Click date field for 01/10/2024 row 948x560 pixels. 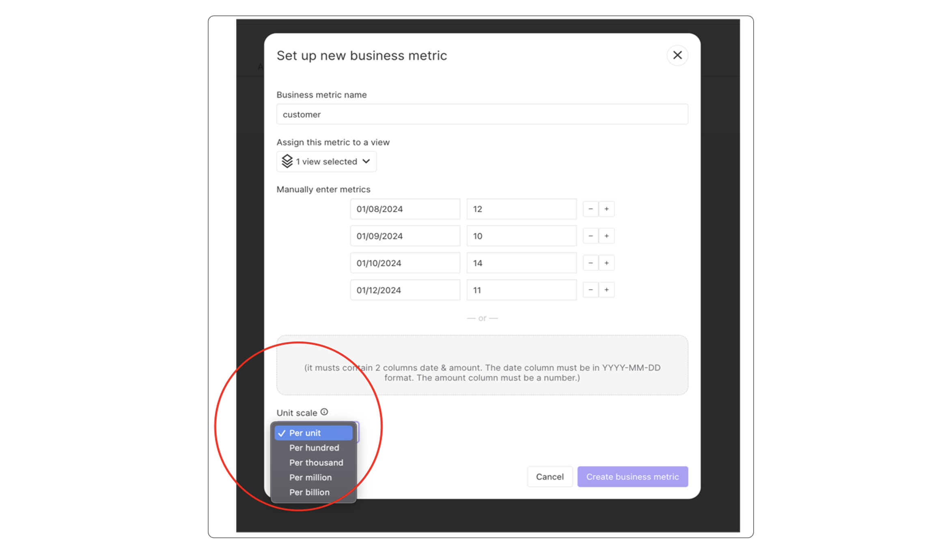(x=403, y=263)
